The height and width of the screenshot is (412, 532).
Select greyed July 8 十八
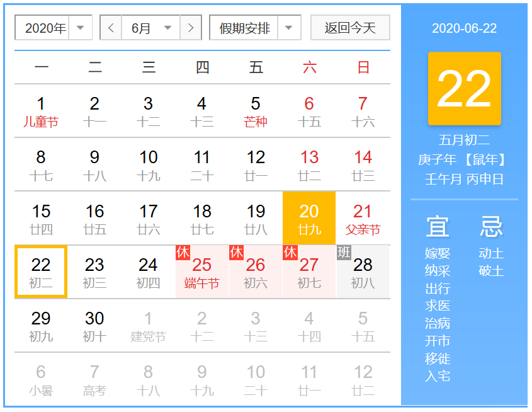pos(149,379)
